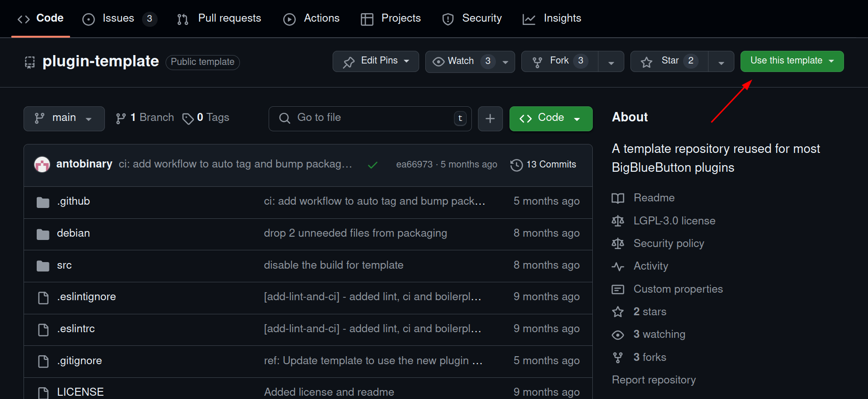Click the commits history clock icon
868x399 pixels.
click(517, 165)
